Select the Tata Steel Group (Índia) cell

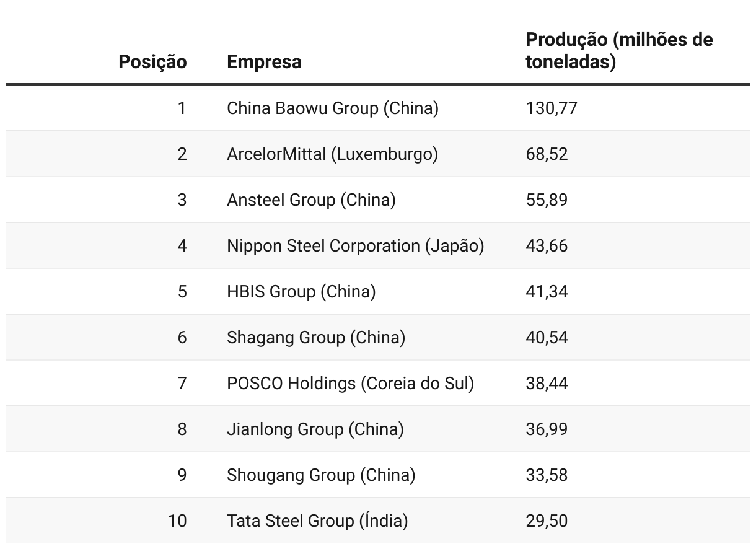317,521
